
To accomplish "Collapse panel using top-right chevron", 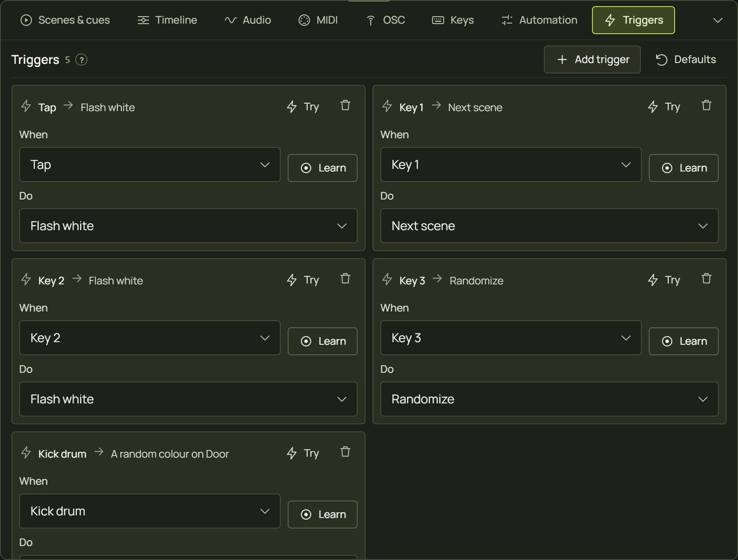I will click(717, 21).
